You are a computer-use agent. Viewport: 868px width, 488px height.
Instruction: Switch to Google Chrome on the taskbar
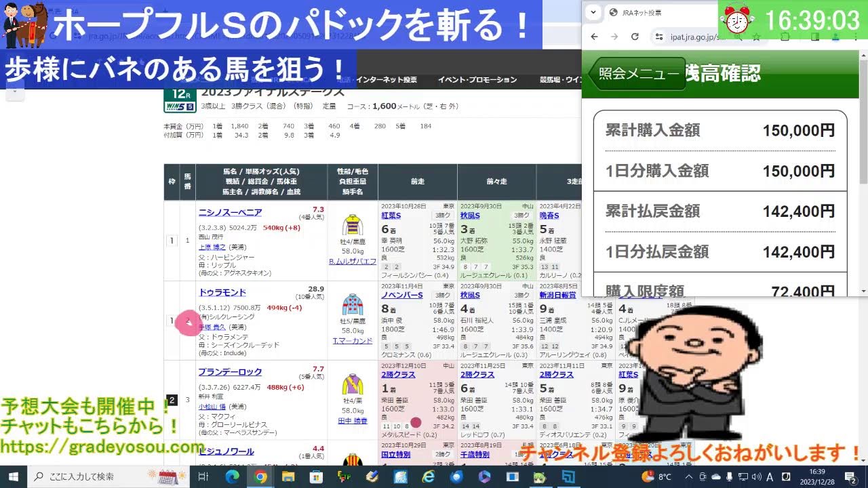coord(260,476)
